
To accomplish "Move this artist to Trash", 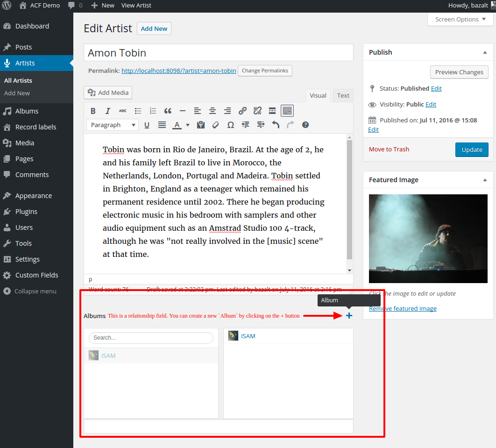I will (389, 149).
